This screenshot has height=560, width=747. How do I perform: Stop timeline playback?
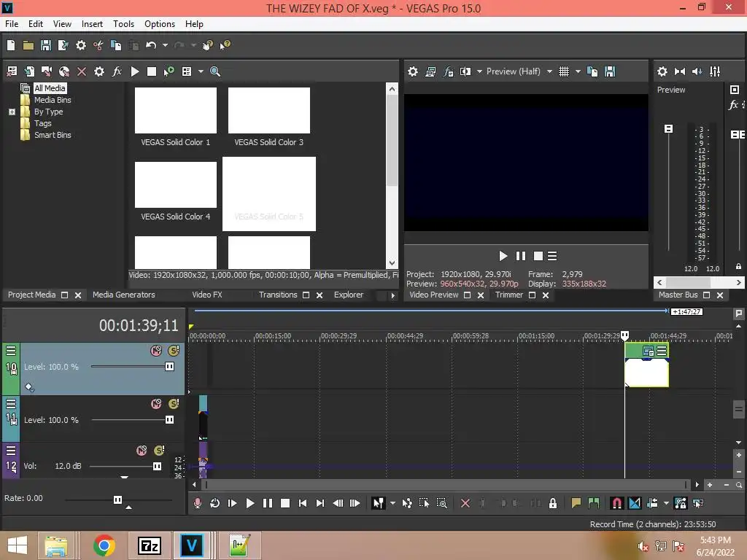[285, 503]
